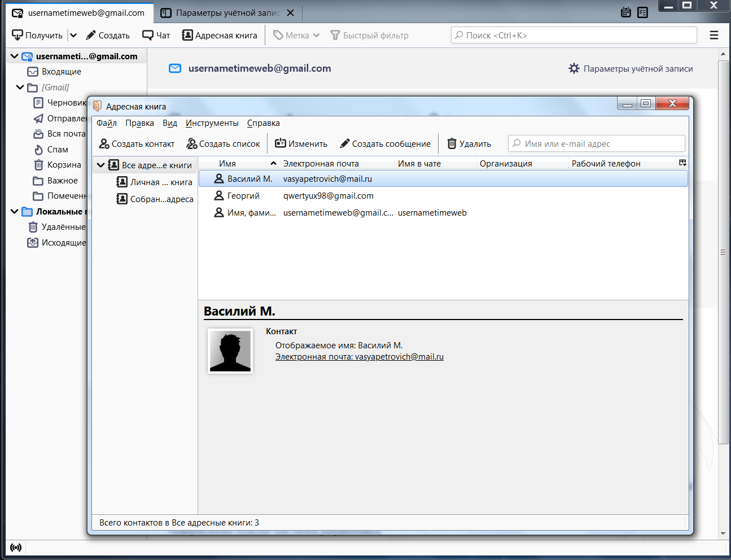The image size is (731, 560).
Task: Collapse the [Gmail] folder
Action: [x=20, y=88]
